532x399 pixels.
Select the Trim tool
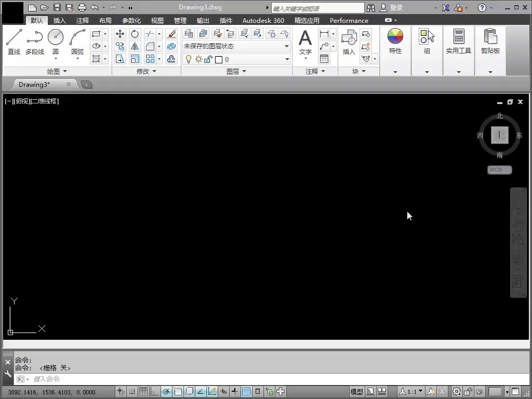(150, 34)
